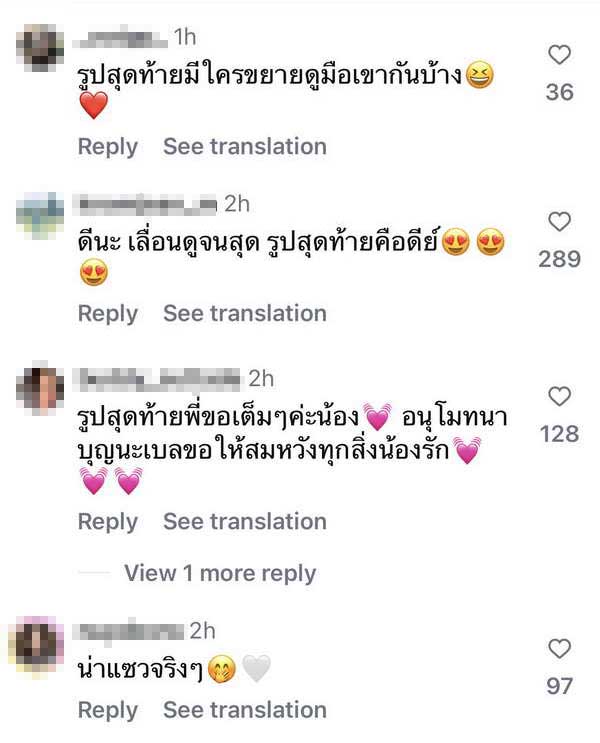Open the profile picture of the 1h commenter
The width and height of the screenshot is (600, 743).
(40, 48)
